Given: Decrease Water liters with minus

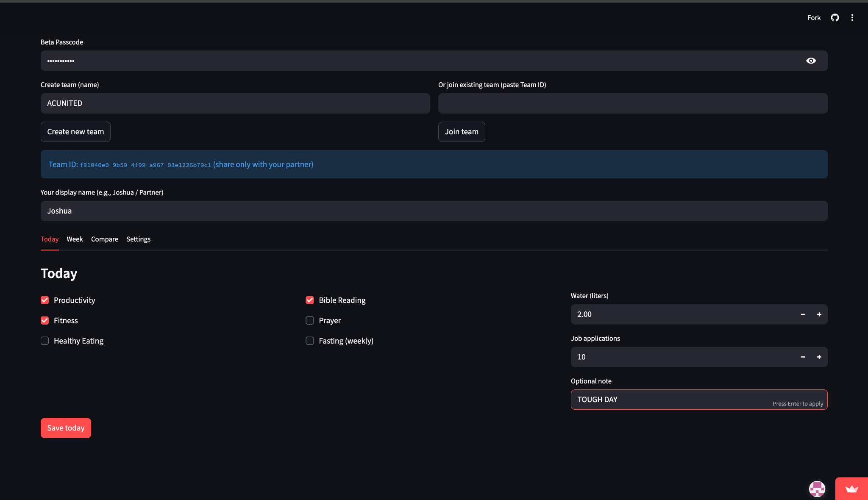Looking at the screenshot, I should pos(803,314).
